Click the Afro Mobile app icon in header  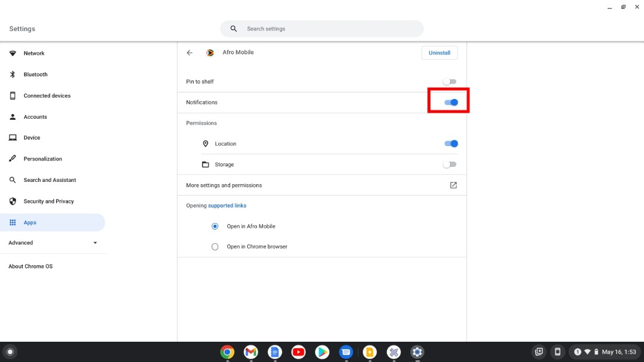pos(210,52)
